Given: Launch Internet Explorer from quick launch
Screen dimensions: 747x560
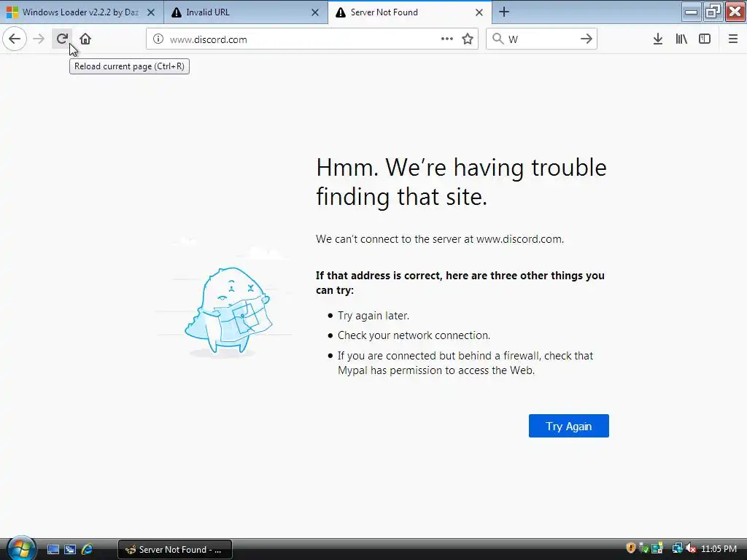Looking at the screenshot, I should pyautogui.click(x=88, y=549).
